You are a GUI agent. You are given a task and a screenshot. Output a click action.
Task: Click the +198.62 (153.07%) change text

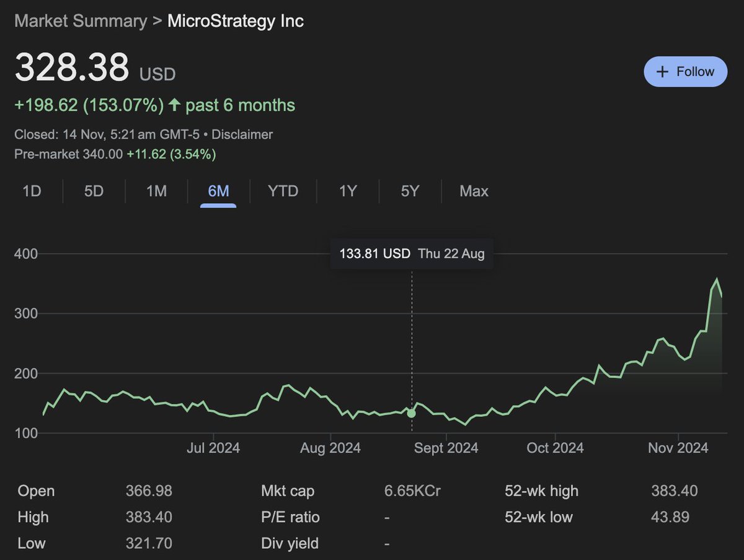[89, 105]
